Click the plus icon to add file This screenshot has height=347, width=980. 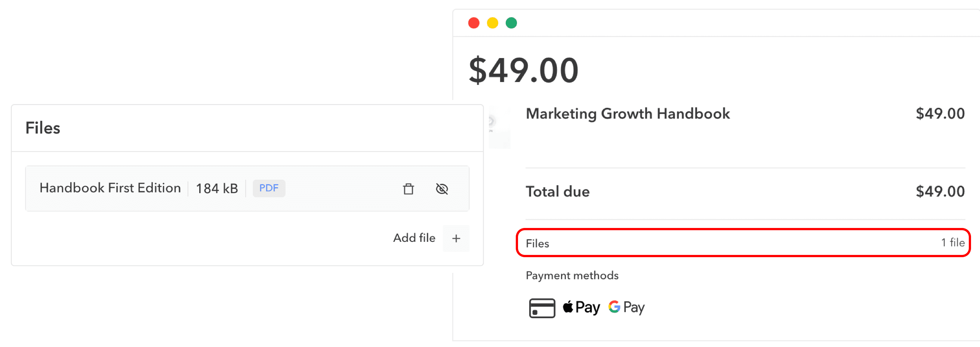coord(456,238)
